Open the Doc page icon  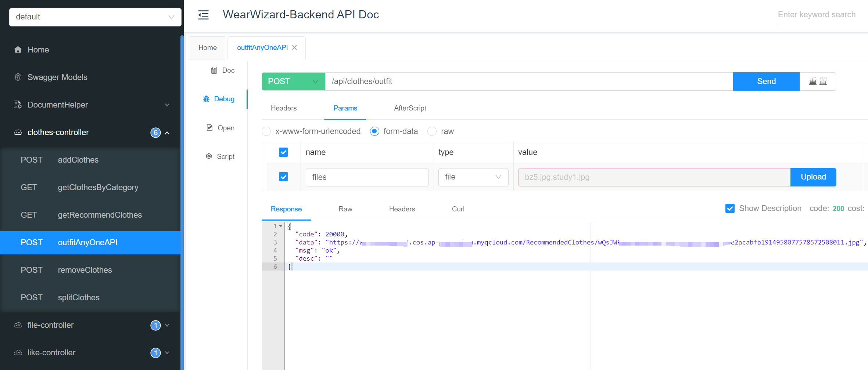pyautogui.click(x=214, y=70)
